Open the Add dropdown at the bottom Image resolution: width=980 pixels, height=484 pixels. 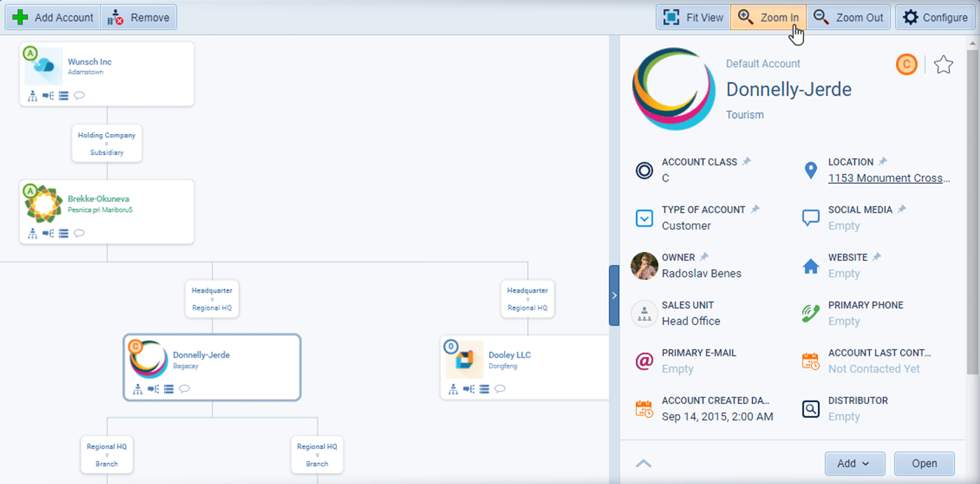855,464
